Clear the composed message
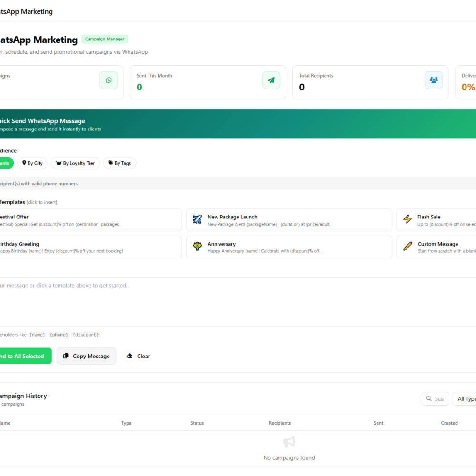Viewport: 476px width, 476px height. click(138, 356)
